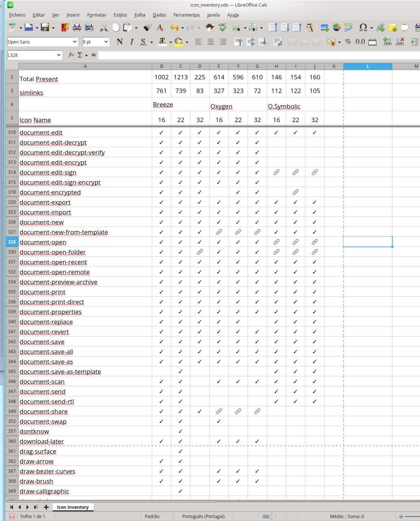Open the Ficheiro menu
Screen dimensions: 420x521
pos(17,15)
